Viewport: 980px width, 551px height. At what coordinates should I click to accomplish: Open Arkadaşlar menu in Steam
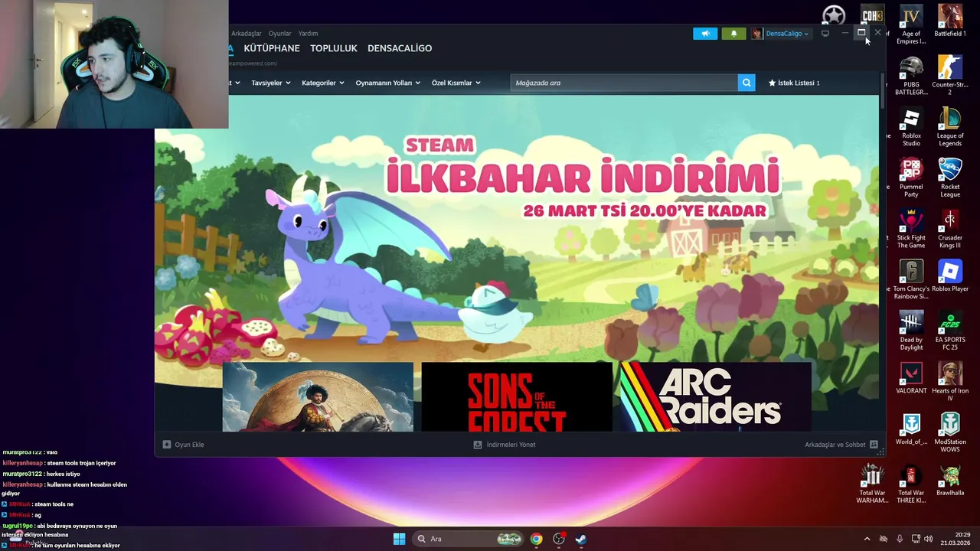(247, 34)
